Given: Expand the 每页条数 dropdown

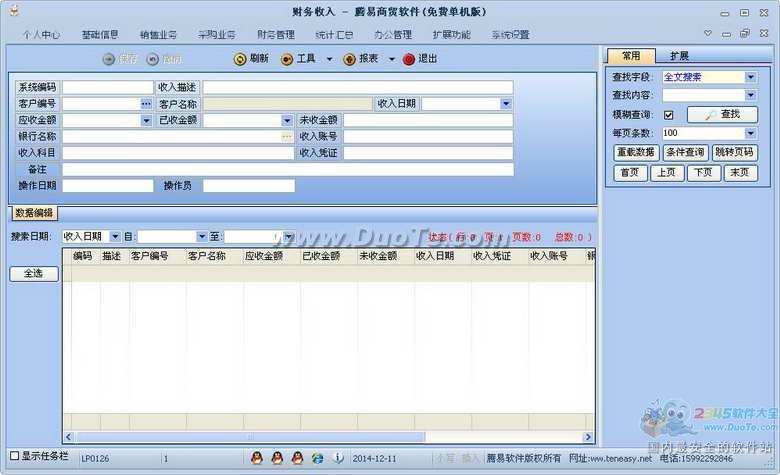Looking at the screenshot, I should coord(750,133).
